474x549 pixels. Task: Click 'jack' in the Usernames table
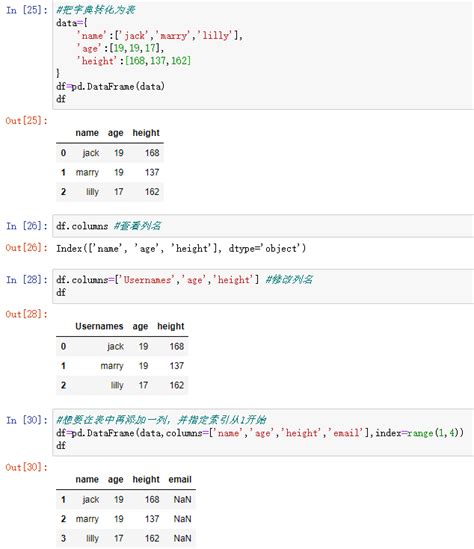coord(116,347)
